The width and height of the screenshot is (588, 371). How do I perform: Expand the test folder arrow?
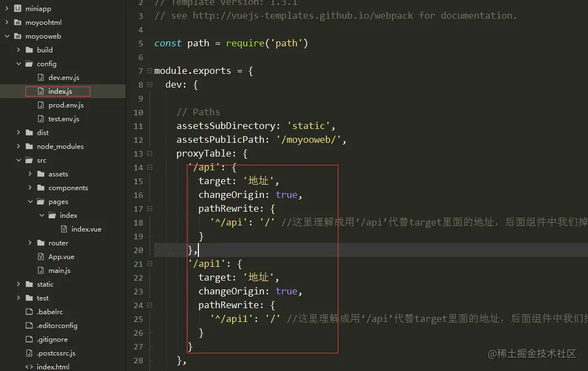(18, 298)
